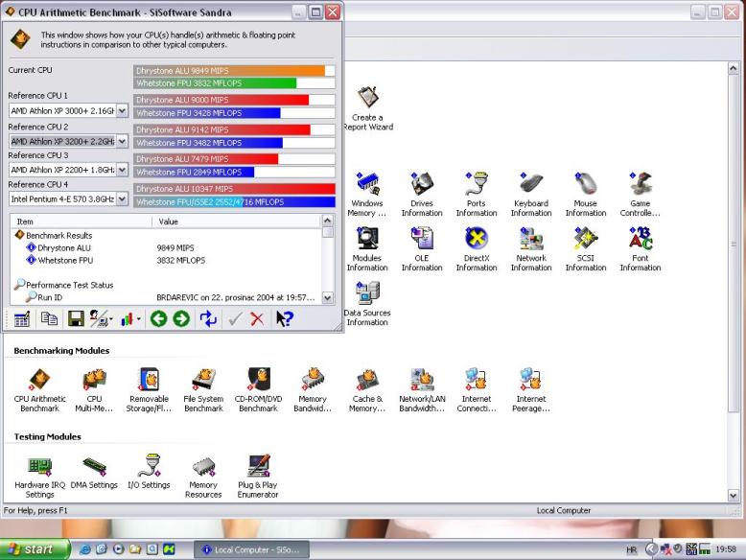Click main window scroll down arrow

coord(734,496)
